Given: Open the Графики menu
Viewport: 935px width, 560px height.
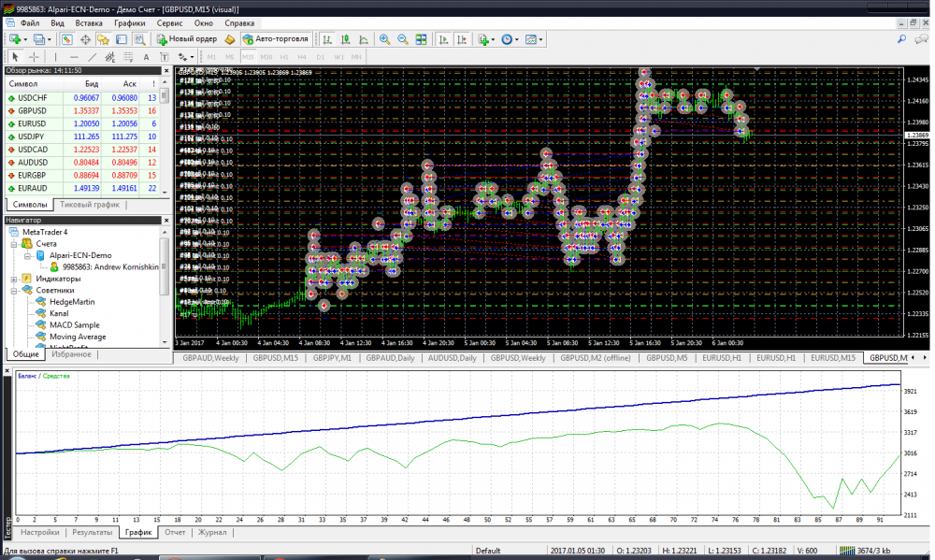Looking at the screenshot, I should [x=129, y=23].
